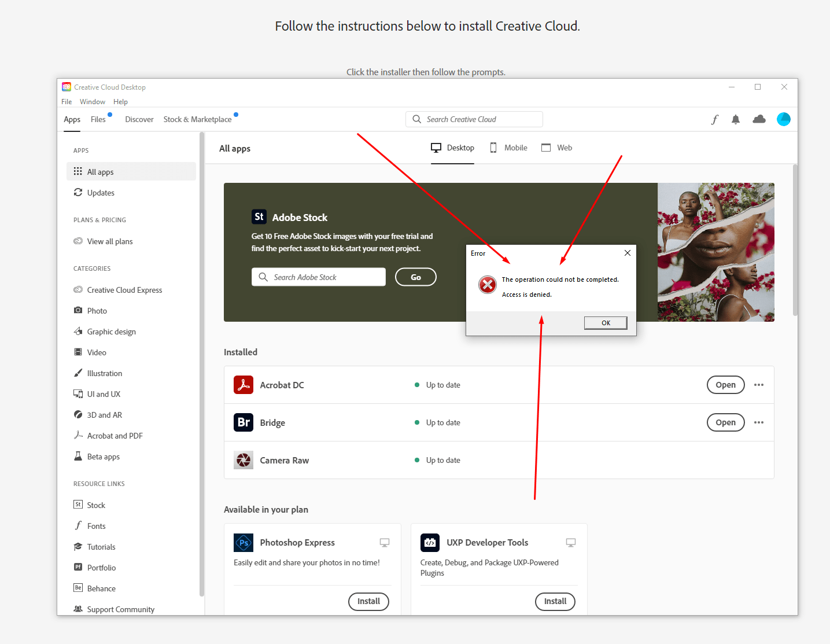Click OK in the Error dialog
Image resolution: width=830 pixels, height=644 pixels.
tap(606, 323)
